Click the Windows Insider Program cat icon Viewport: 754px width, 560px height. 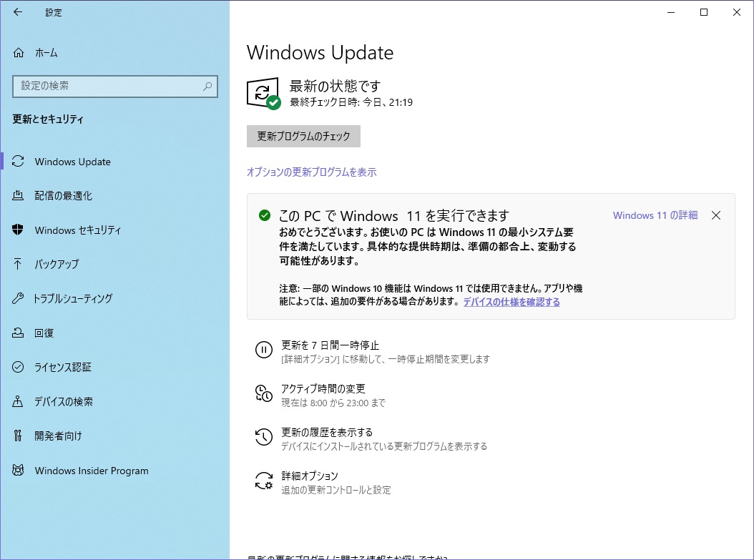pos(18,470)
